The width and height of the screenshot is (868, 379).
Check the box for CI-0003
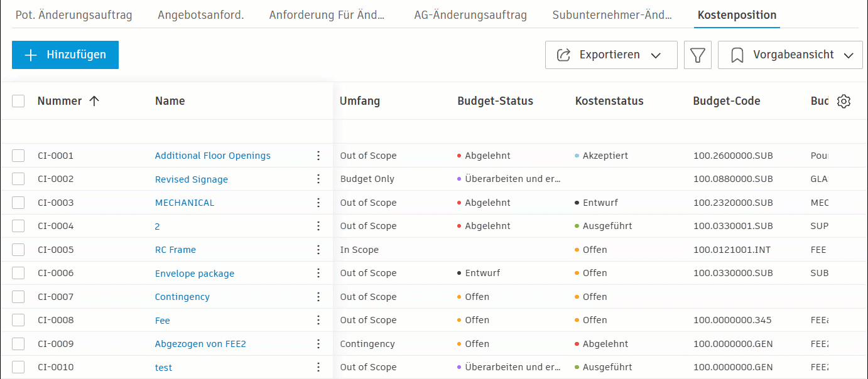pyautogui.click(x=18, y=203)
